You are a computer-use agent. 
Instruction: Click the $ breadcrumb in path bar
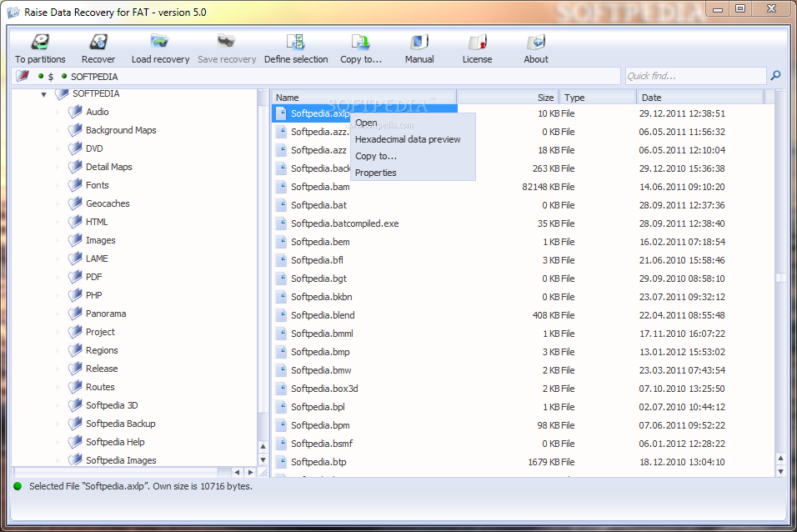(50, 76)
